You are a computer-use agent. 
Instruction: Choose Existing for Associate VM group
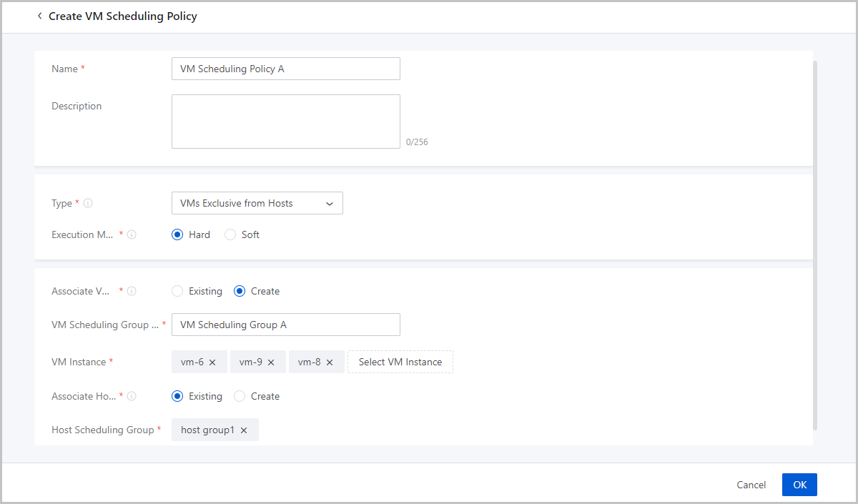178,291
